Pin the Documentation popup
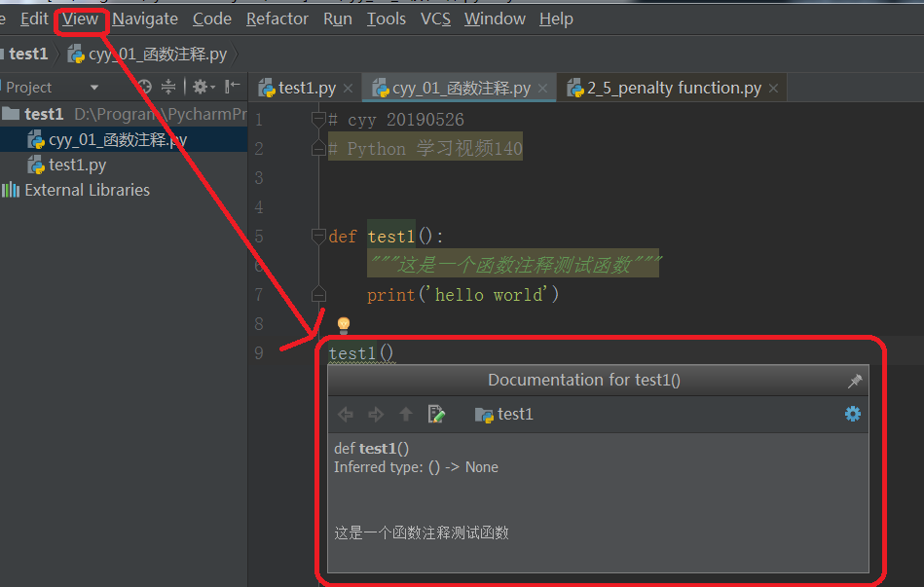 [x=855, y=381]
